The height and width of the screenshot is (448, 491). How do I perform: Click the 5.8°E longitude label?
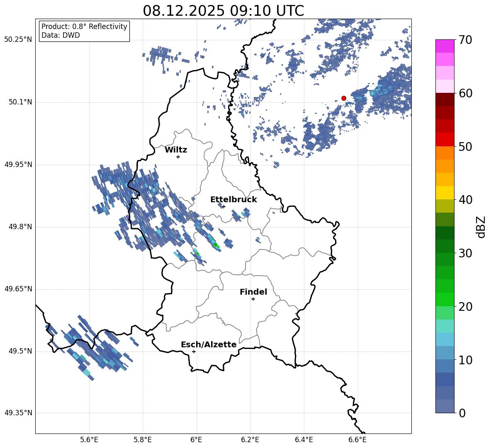pyautogui.click(x=143, y=440)
